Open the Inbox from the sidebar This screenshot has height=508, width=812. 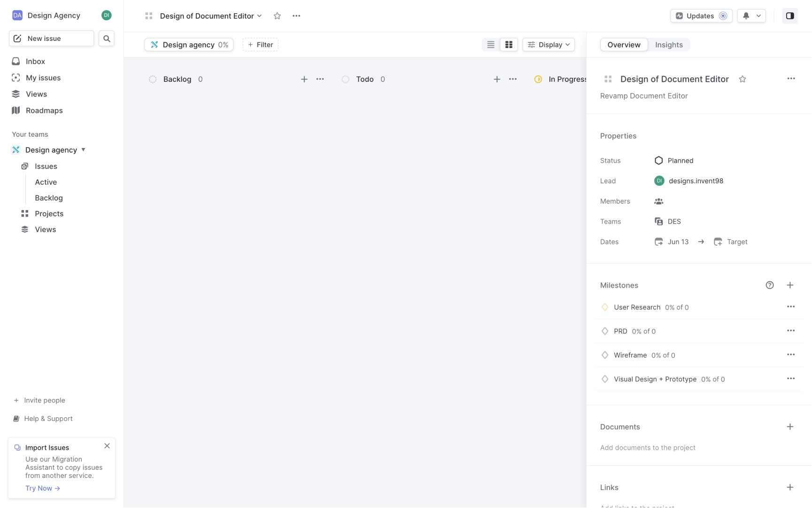[35, 61]
